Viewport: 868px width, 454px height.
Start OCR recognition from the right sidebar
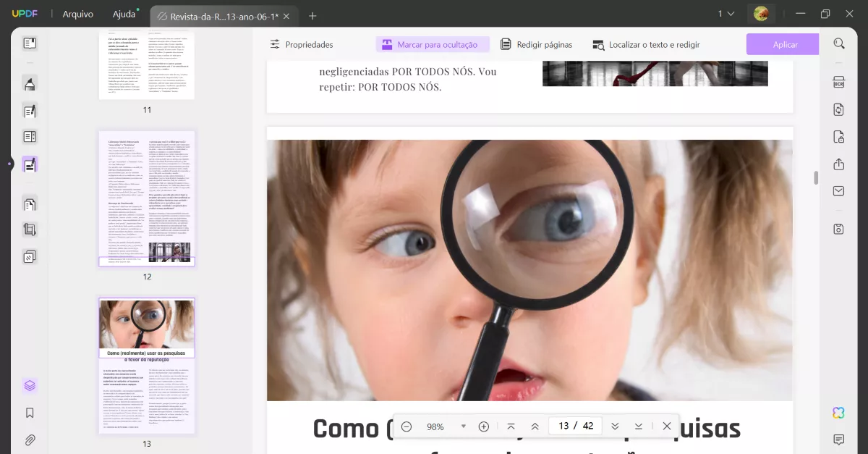[x=838, y=82]
